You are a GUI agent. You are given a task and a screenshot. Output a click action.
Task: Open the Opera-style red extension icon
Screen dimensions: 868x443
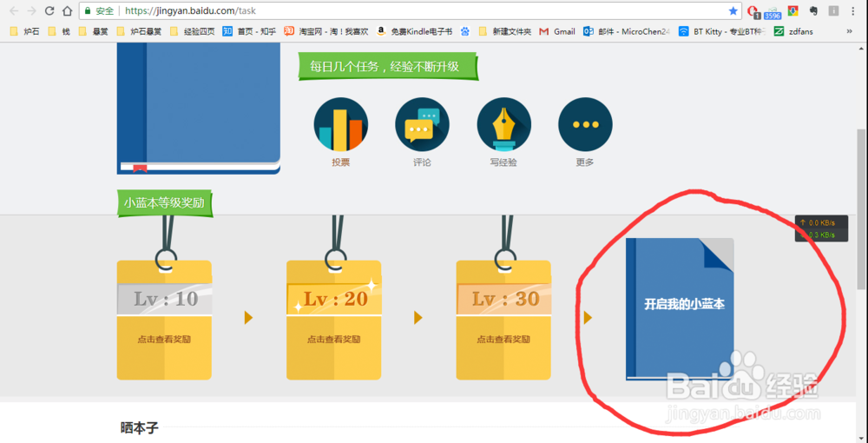[x=753, y=10]
